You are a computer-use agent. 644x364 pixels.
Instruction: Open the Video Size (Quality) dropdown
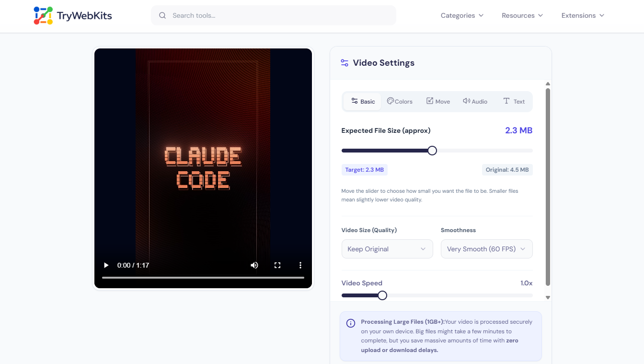387,248
